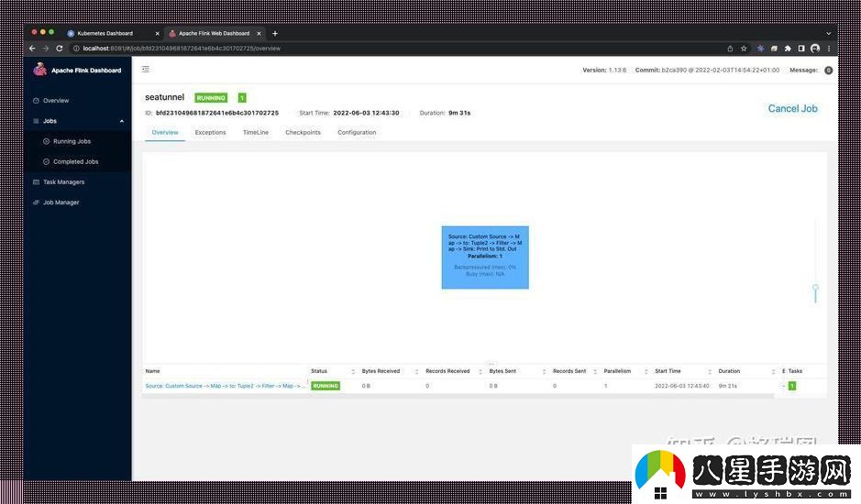The height and width of the screenshot is (504, 861).
Task: Collapse the sidebar with the menu fold icon
Action: point(146,69)
